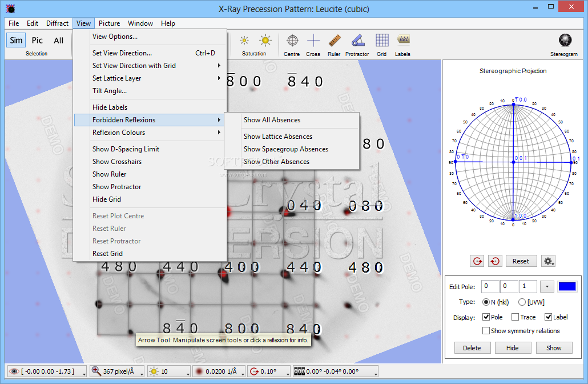Image resolution: width=588 pixels, height=384 pixels.
Task: Open the Help menu
Action: coord(168,23)
